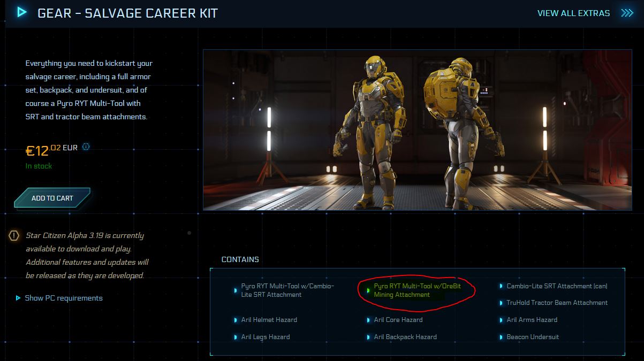Image resolution: width=644 pixels, height=361 pixels.
Task: Click the armor set product image
Action: (x=418, y=128)
